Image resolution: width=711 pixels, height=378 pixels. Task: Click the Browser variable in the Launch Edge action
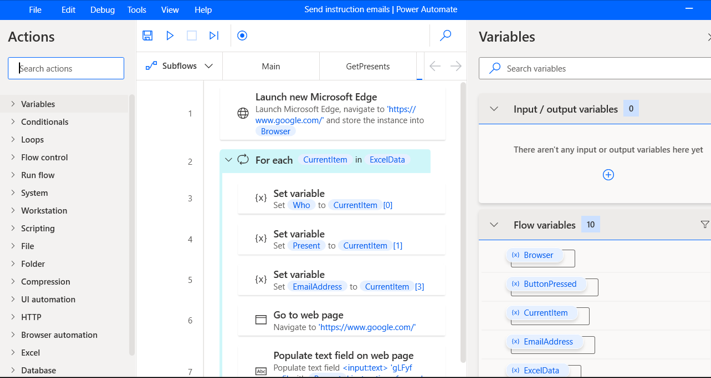click(x=275, y=131)
